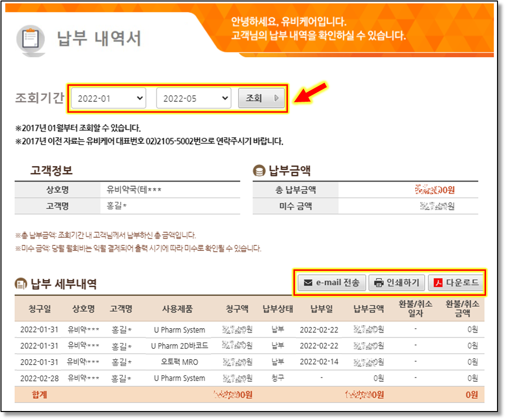The width and height of the screenshot is (506, 420).
Task: Open the end month dropdown showing 2022-05
Action: 194,98
